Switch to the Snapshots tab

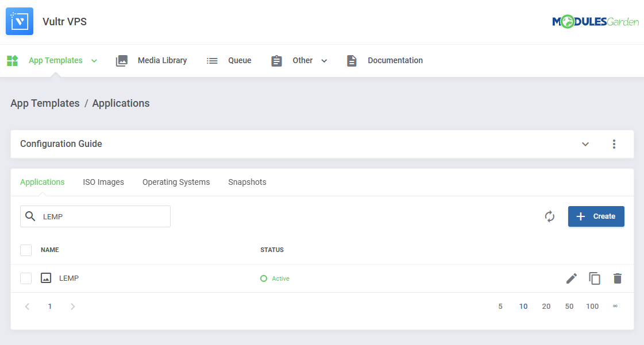(247, 182)
